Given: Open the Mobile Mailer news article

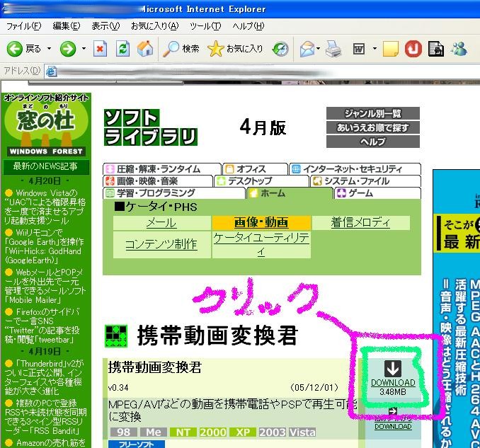Looking at the screenshot, I should pyautogui.click(x=45, y=286).
